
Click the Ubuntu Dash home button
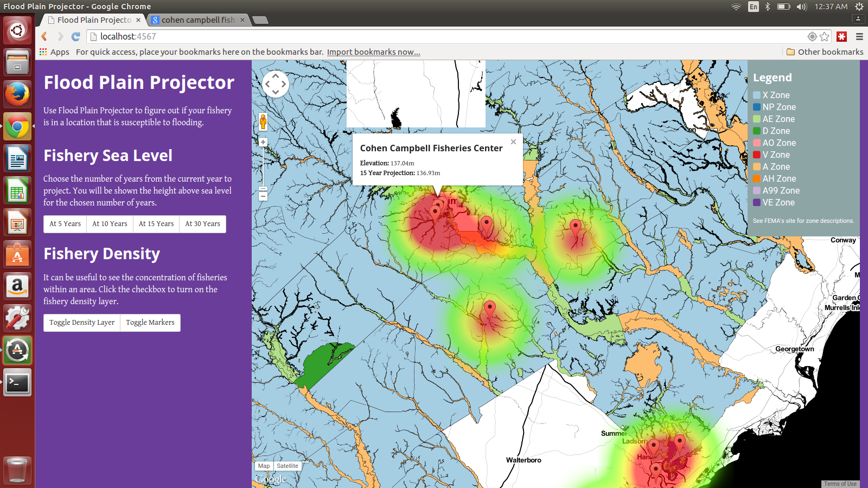(17, 30)
